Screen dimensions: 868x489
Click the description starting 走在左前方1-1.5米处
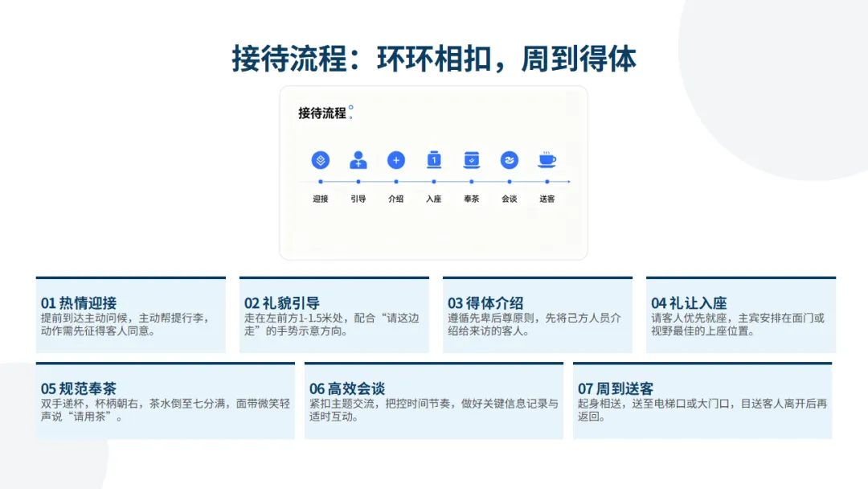coord(332,324)
